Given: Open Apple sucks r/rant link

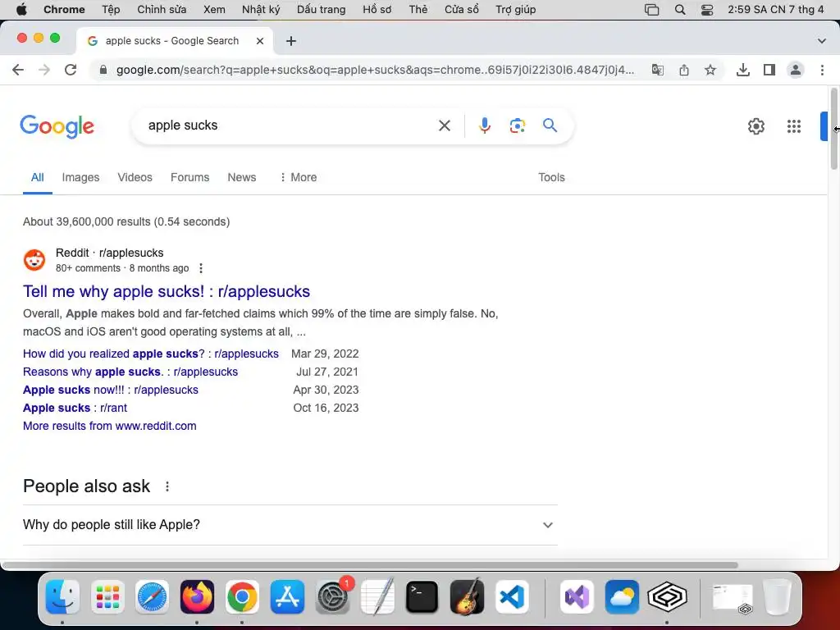Looking at the screenshot, I should (x=75, y=409).
